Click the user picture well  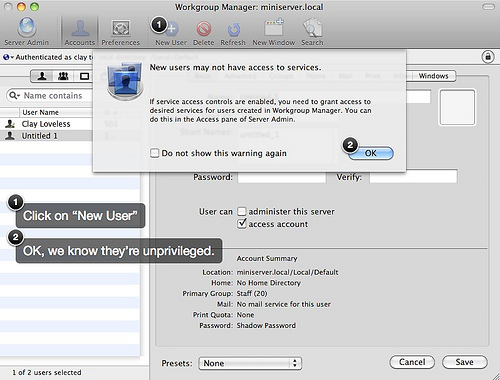(457, 107)
